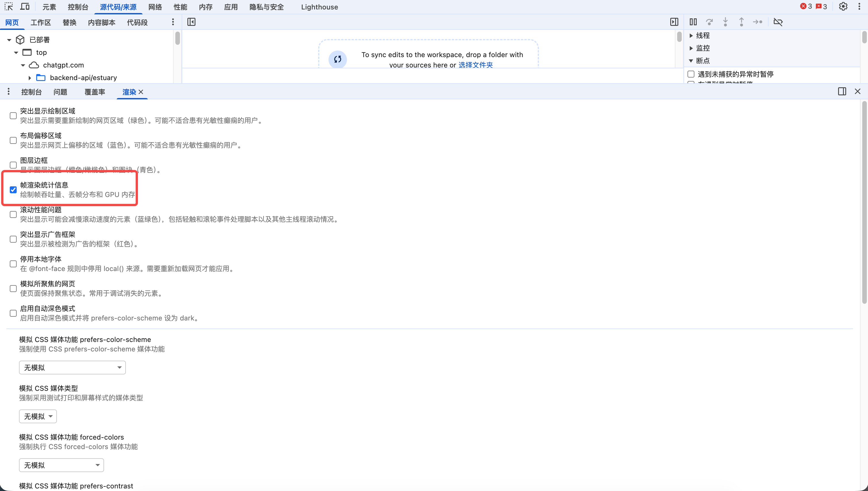
Task: Click the inspect element picker icon
Action: point(9,6)
